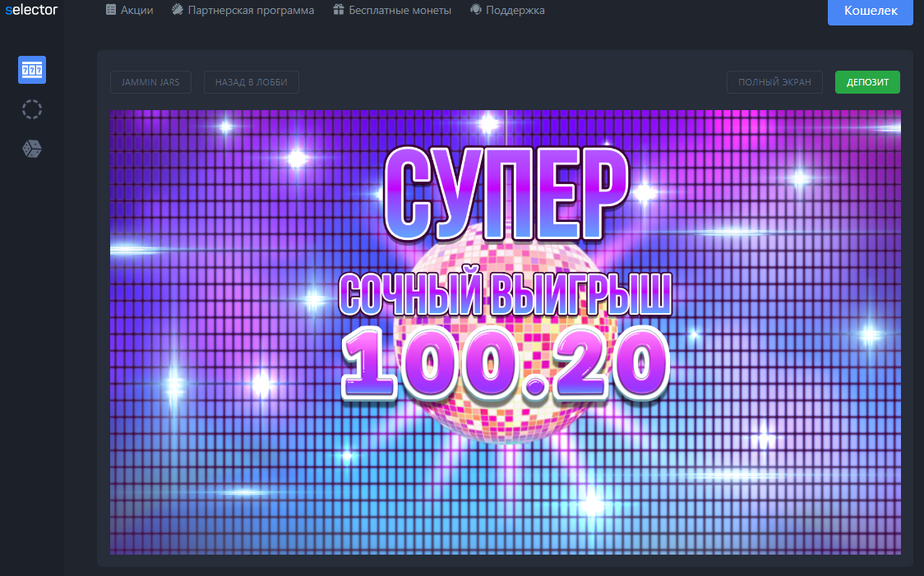Open the Поддержка menu item

tap(515, 10)
